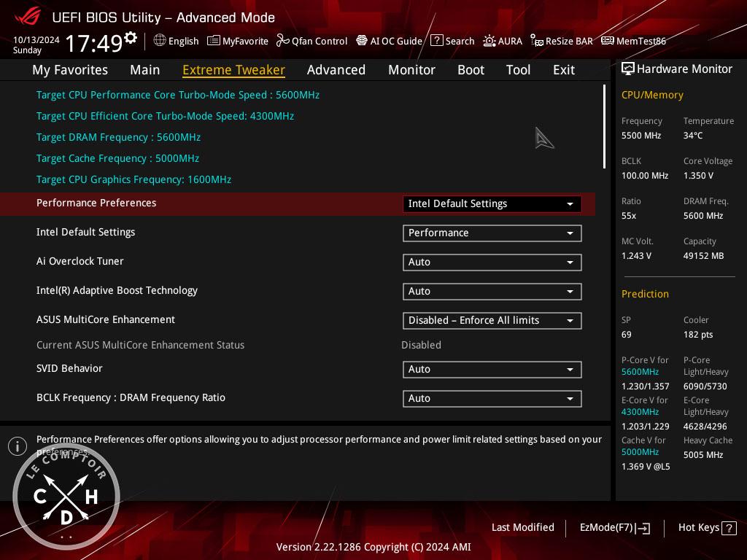
Task: Launch the AI OC Guide
Action: click(x=389, y=41)
